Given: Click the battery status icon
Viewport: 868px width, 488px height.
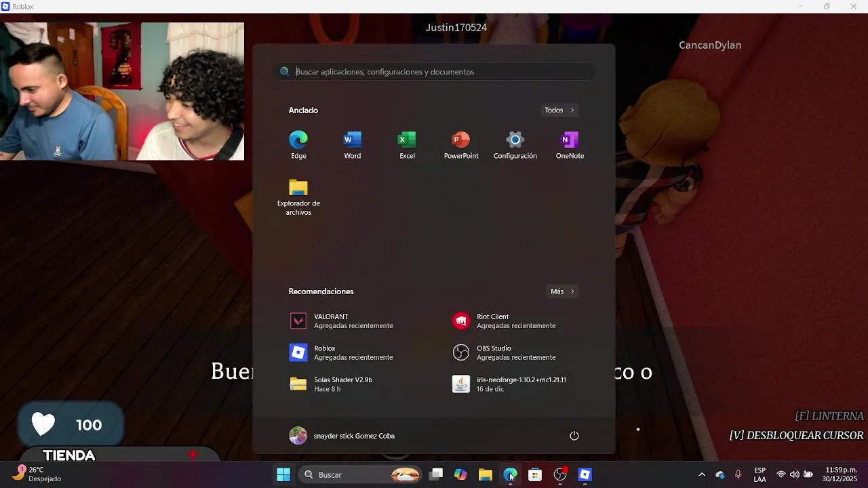Looking at the screenshot, I should (x=808, y=474).
